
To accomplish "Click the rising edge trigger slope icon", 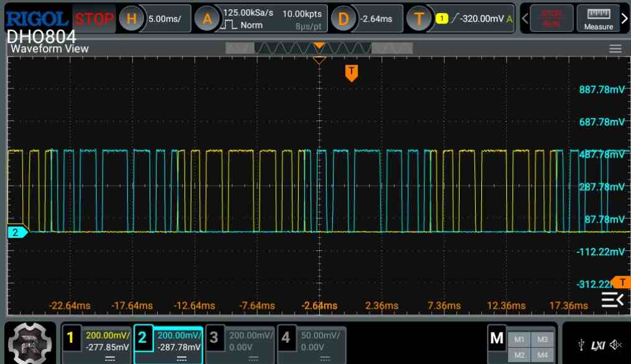I will coord(455,18).
